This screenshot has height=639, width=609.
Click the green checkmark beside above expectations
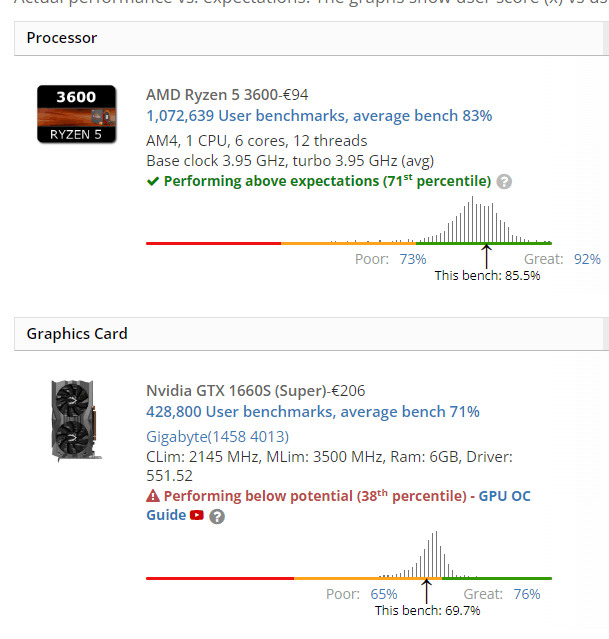click(153, 182)
